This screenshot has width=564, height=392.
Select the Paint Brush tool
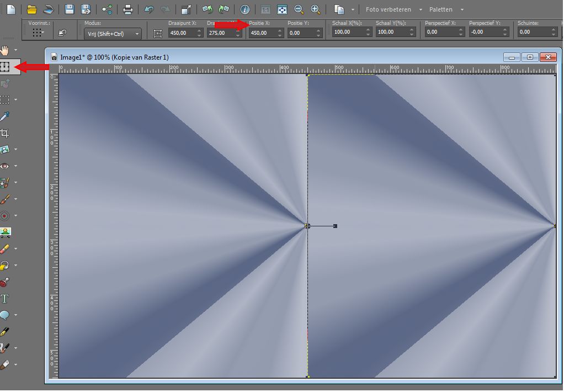[x=4, y=199]
